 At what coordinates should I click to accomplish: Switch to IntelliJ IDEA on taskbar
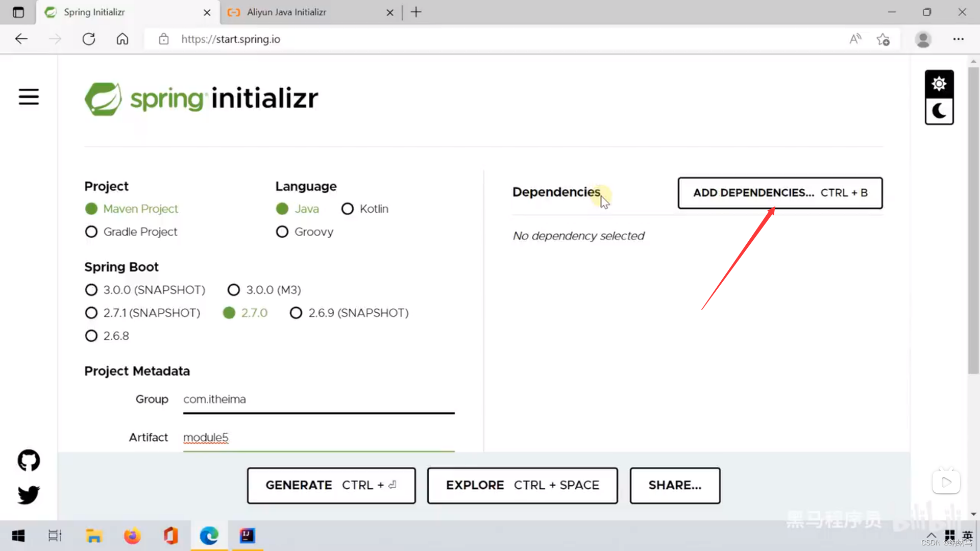pyautogui.click(x=248, y=536)
